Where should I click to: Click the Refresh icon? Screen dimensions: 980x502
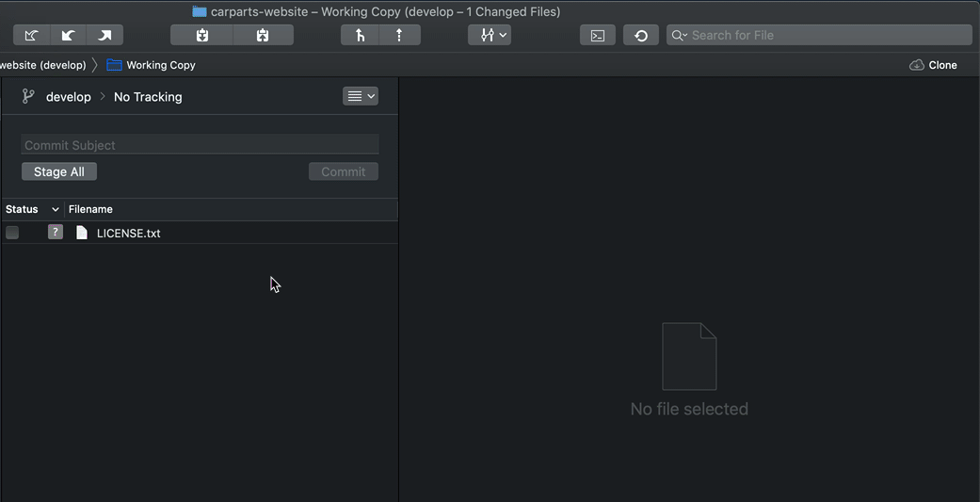tap(641, 36)
